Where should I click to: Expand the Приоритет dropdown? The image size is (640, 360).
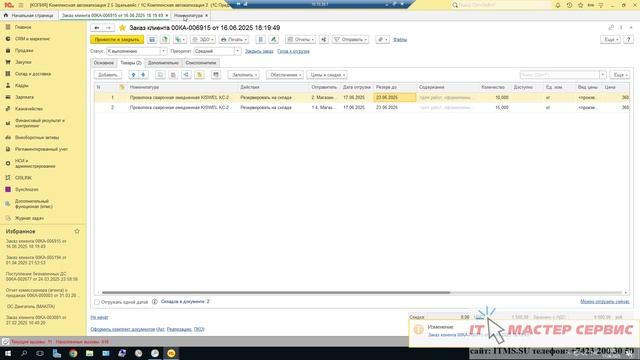click(x=238, y=51)
